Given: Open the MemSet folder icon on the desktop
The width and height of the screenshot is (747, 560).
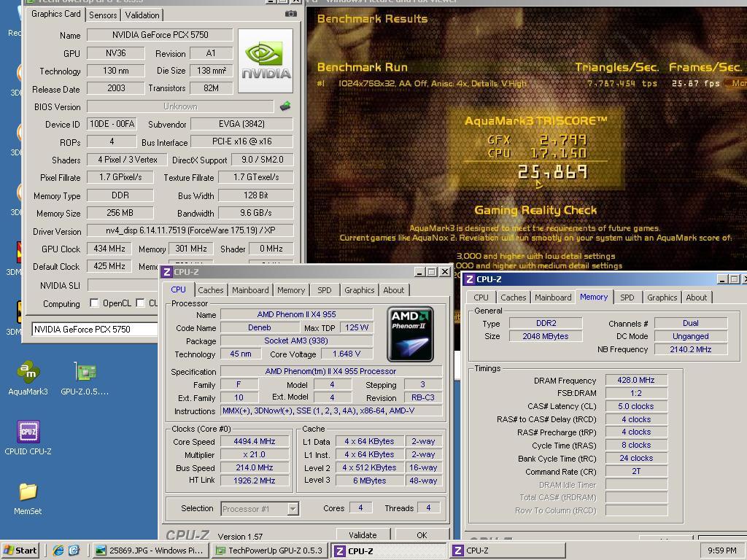Looking at the screenshot, I should pos(28,498).
